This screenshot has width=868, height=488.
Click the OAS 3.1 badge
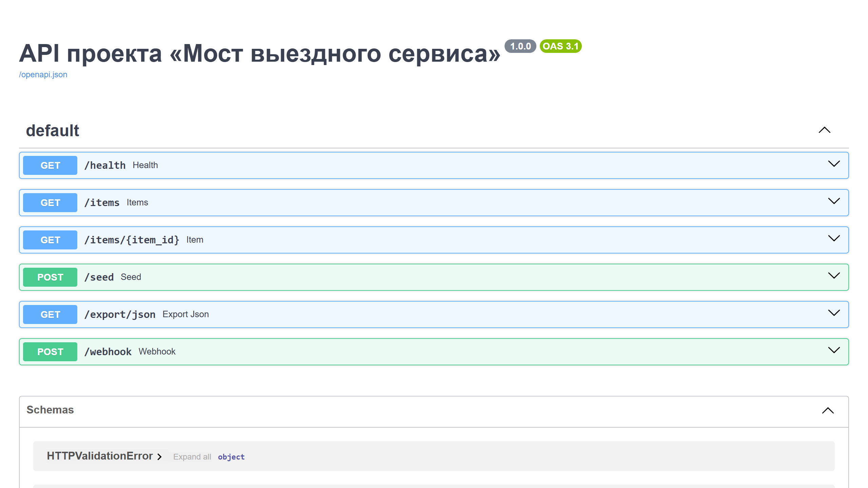pos(560,46)
